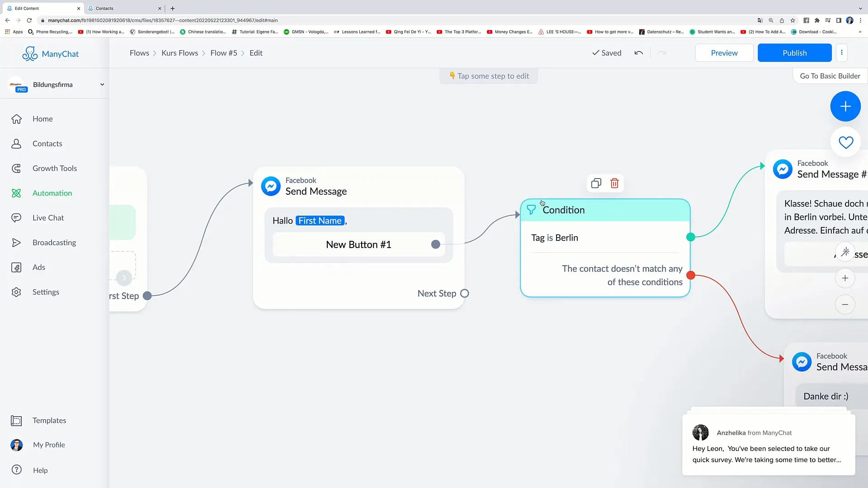Expand the Bildungsfirma account dropdown
Image resolution: width=868 pixels, height=488 pixels.
[x=102, y=84]
